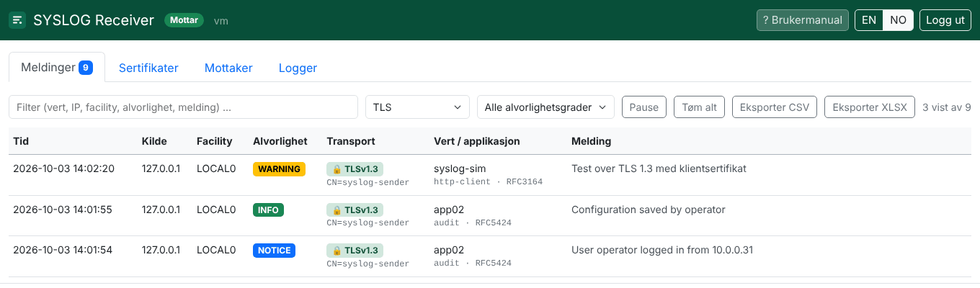Click the Logg ut button

[945, 20]
